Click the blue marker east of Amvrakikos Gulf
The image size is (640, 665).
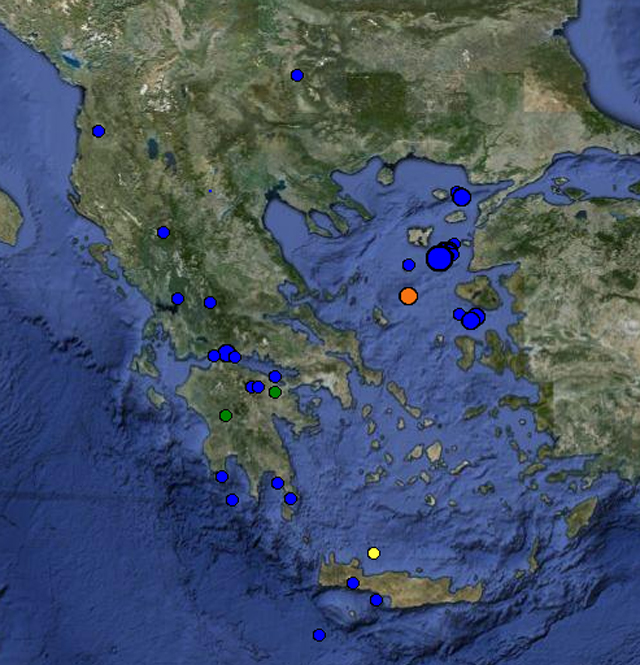click(x=210, y=302)
